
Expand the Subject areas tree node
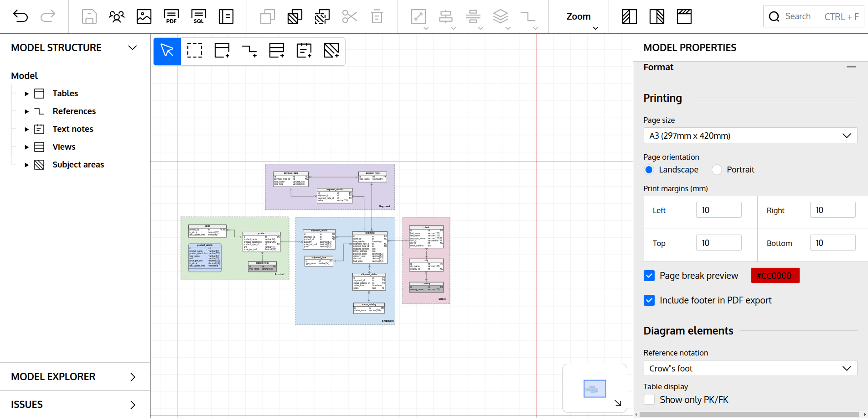click(26, 165)
